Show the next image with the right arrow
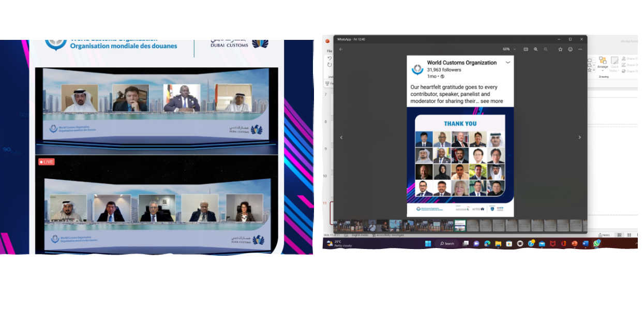The image size is (644, 322). [579, 137]
